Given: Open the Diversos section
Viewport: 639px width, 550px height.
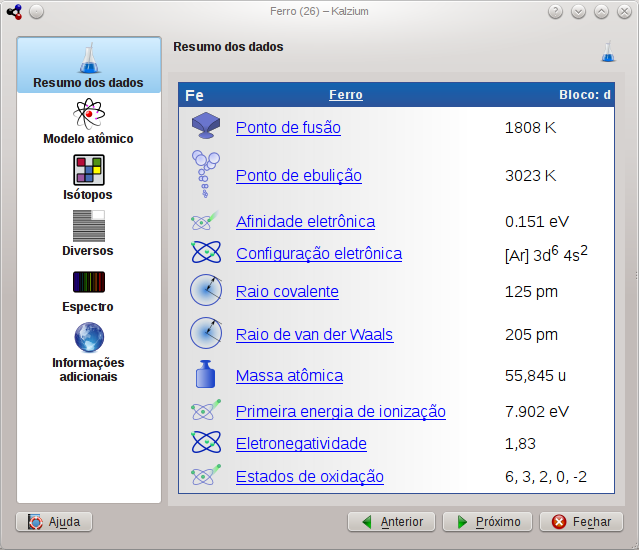Looking at the screenshot, I should click(88, 226).
